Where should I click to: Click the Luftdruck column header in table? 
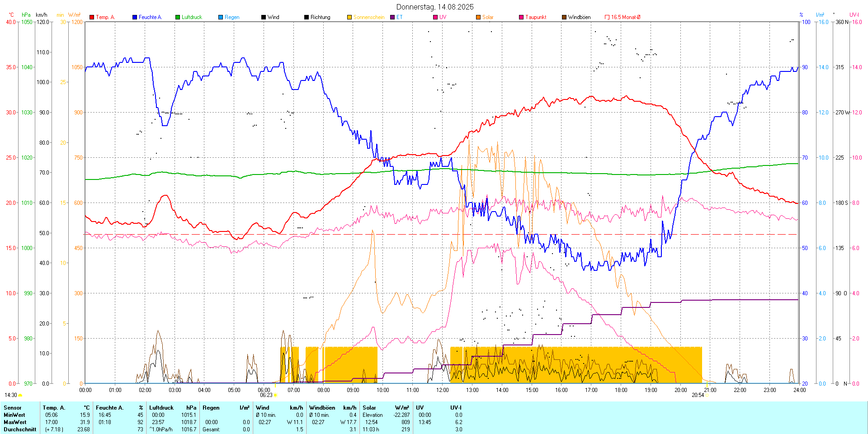(161, 408)
